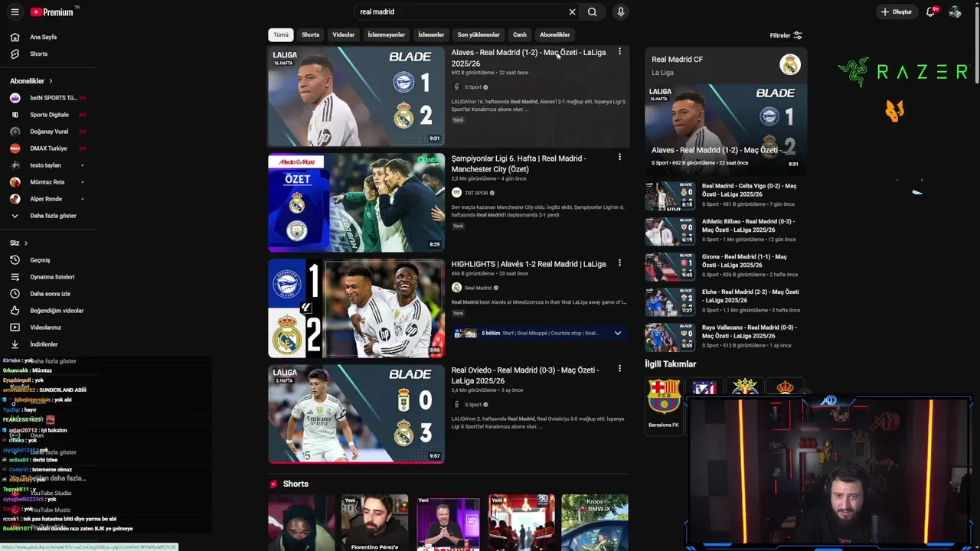
Task: Open the Oluştur create button
Action: tap(896, 12)
